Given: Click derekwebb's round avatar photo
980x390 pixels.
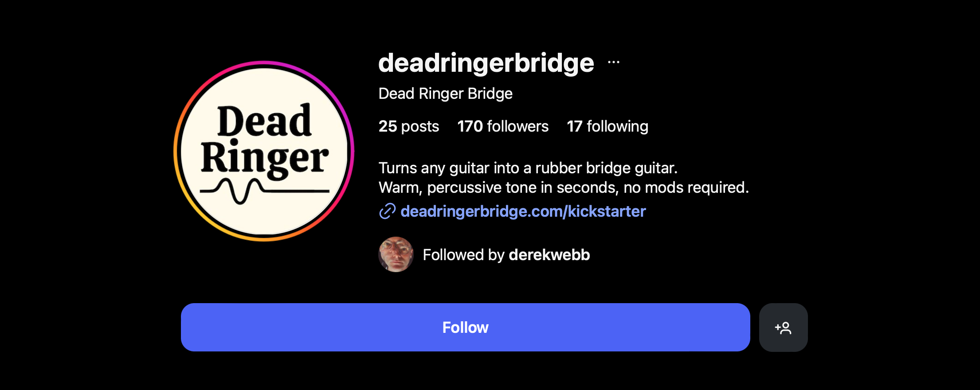Looking at the screenshot, I should (x=396, y=254).
